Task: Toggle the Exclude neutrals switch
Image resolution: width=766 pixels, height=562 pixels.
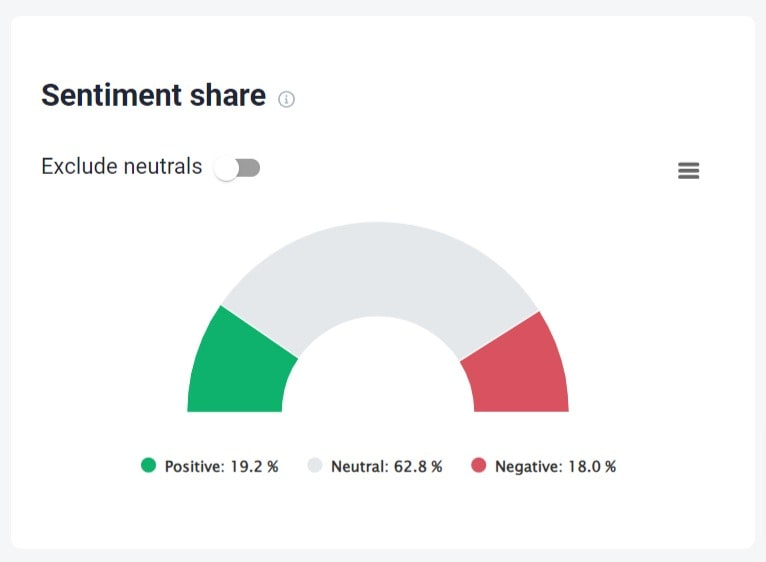Action: pos(237,169)
